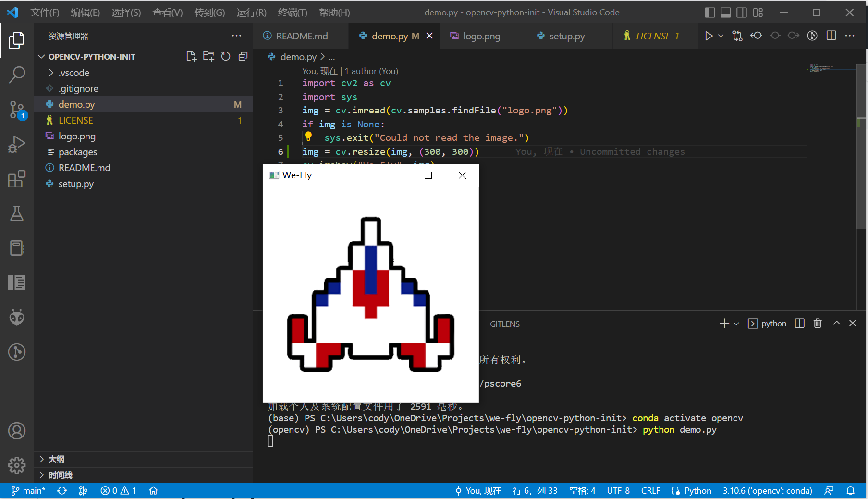
Task: Open the Extensions view
Action: point(17,179)
